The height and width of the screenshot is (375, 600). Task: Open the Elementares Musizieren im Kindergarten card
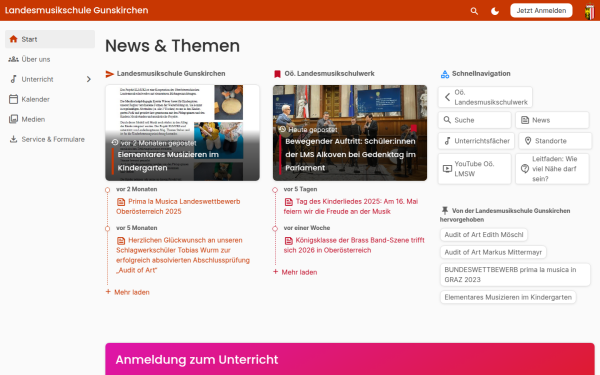183,133
